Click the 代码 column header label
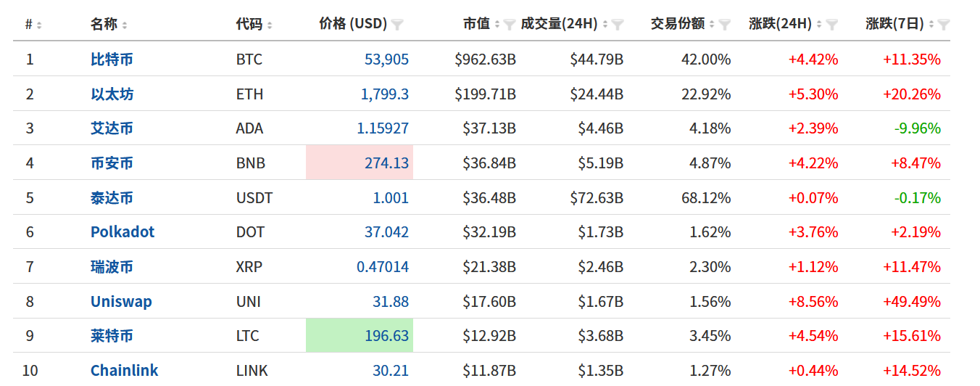This screenshot has height=386, width=980. tap(249, 24)
